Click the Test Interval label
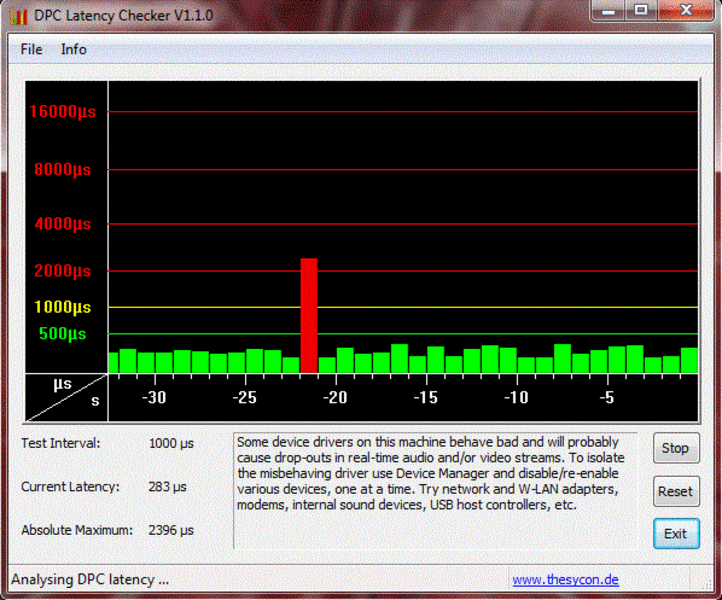The width and height of the screenshot is (722, 600). [60, 443]
